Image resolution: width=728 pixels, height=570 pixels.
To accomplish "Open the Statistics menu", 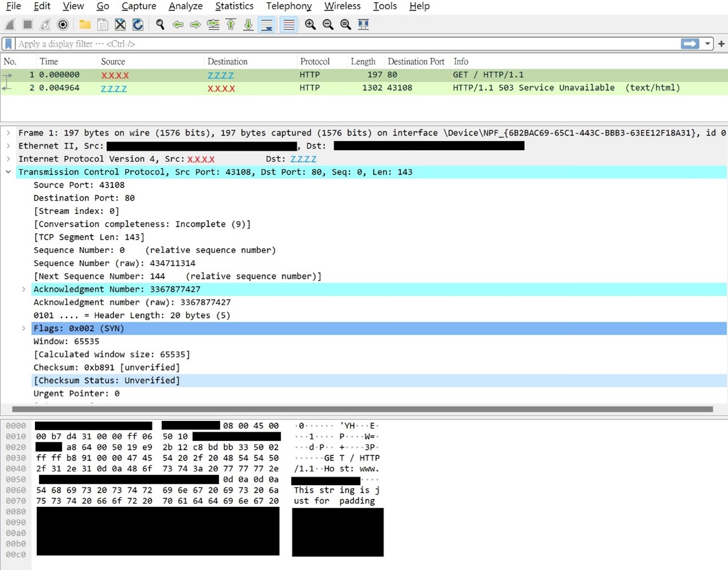I will [233, 6].
